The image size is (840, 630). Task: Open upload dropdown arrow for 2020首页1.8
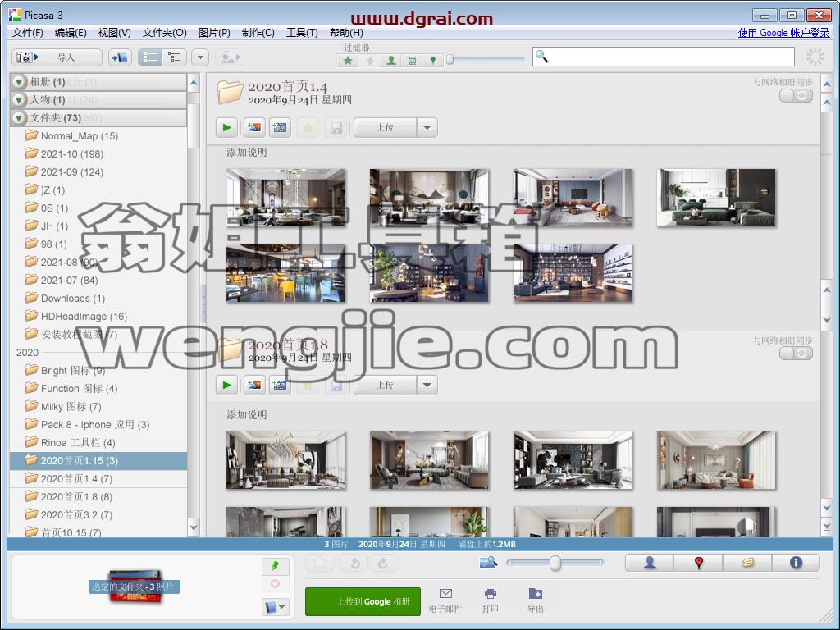427,385
